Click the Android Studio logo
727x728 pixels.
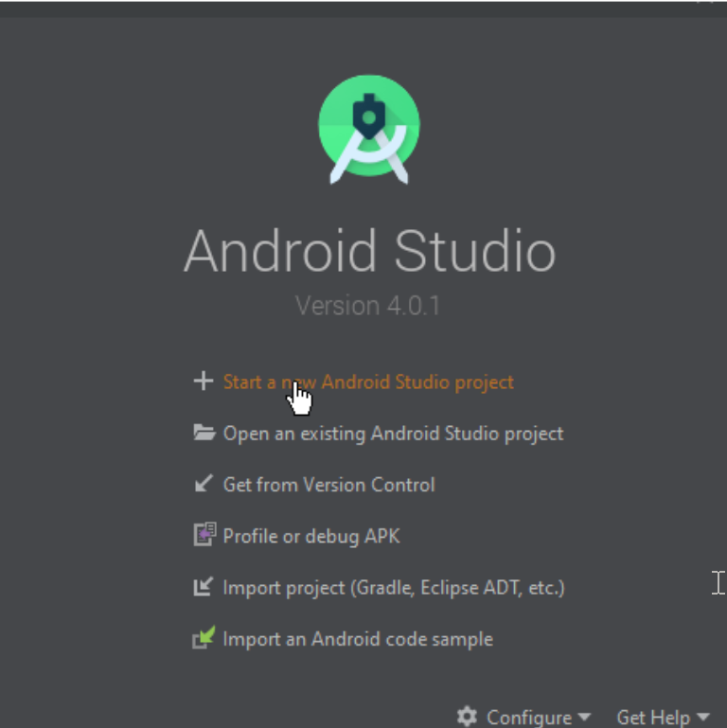(x=369, y=130)
